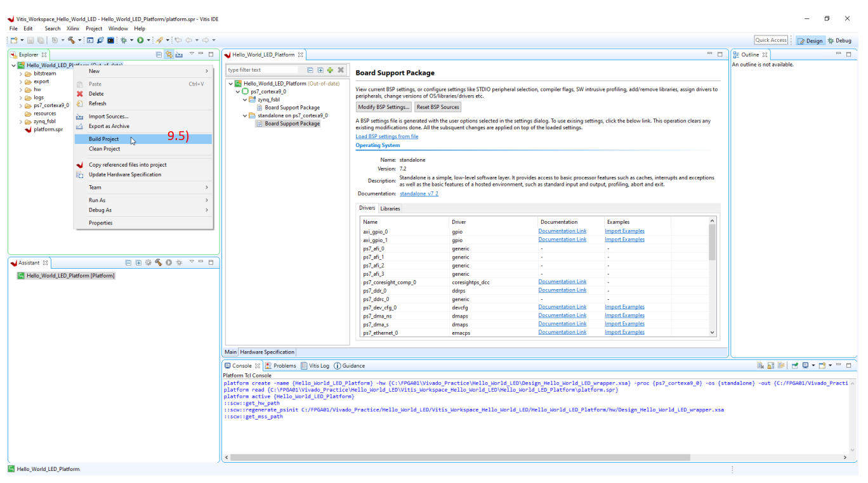This screenshot has width=868, height=483.
Task: Expand the bitstream folder in Explorer
Action: pyautogui.click(x=21, y=74)
